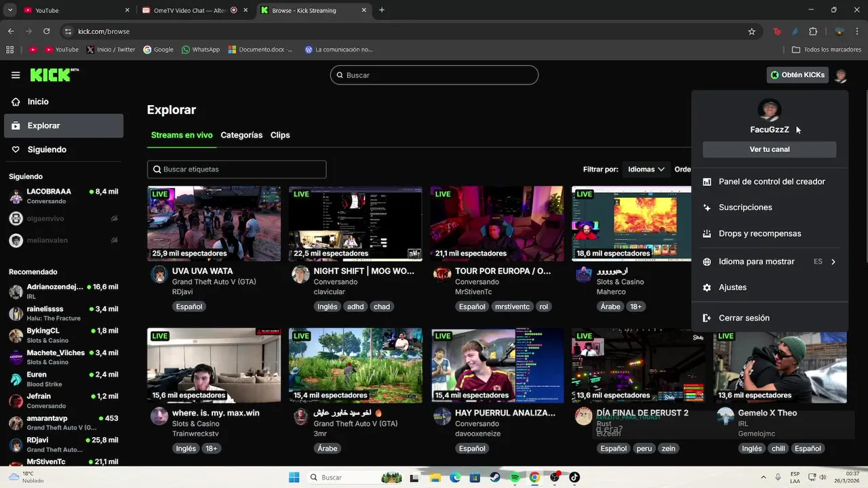Open Gemelo X Theo stream thumbnail
This screenshot has width=868, height=488.
[780, 365]
